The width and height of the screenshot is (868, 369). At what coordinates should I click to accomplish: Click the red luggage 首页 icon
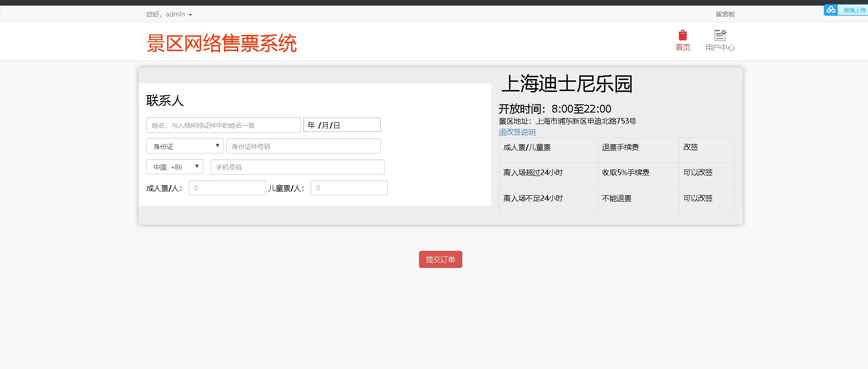(x=683, y=35)
